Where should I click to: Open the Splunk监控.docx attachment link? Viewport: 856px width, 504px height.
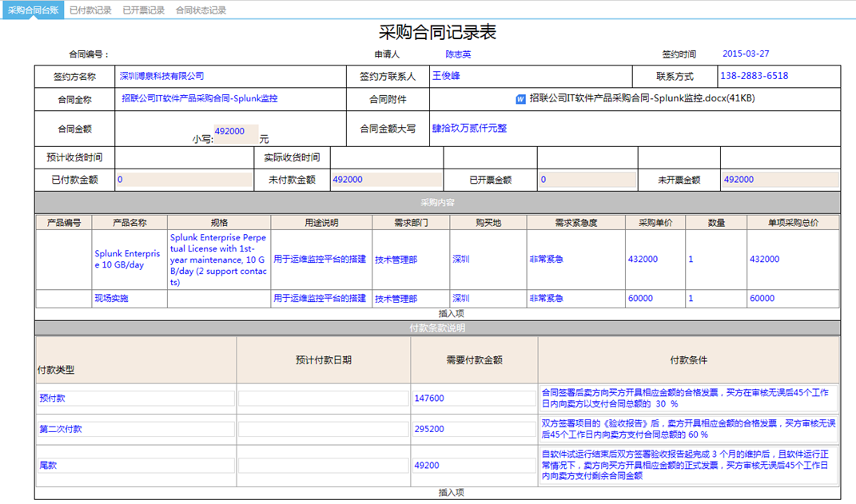[x=642, y=99]
